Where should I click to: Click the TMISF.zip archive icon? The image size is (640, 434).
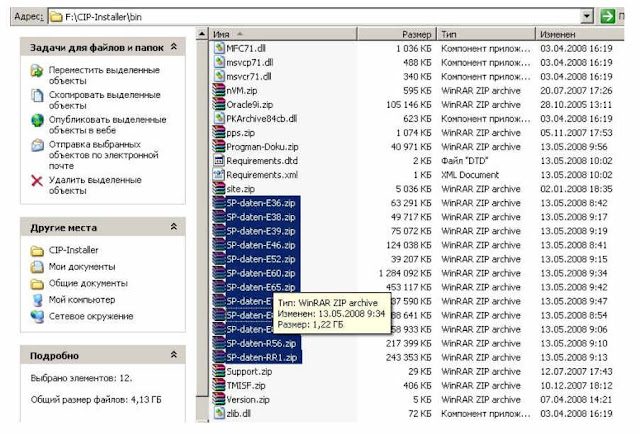219,385
